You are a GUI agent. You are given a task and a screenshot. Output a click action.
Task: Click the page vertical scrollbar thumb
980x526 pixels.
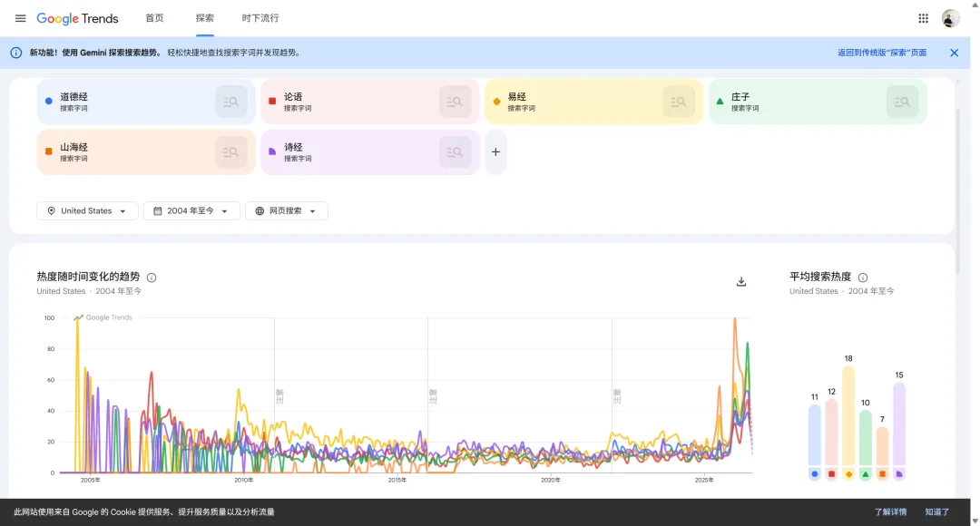957,190
